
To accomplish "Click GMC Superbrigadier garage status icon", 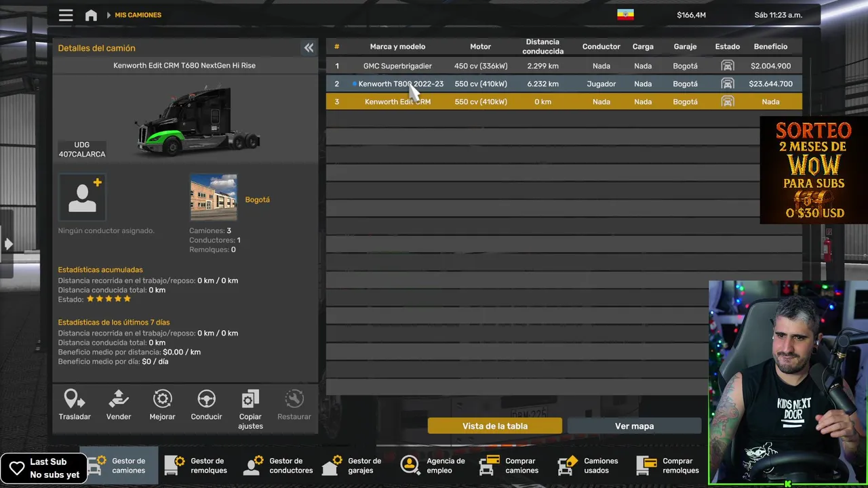I will pyautogui.click(x=727, y=66).
